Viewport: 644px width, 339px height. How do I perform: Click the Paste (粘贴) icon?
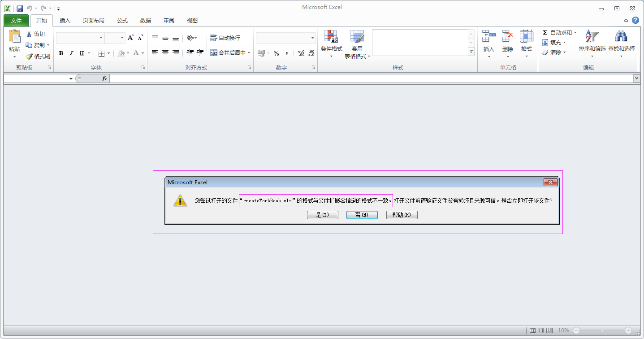14,37
